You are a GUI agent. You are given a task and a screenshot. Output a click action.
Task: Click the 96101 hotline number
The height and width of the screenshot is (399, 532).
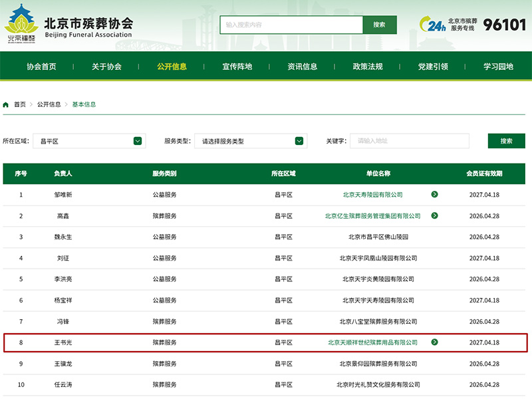point(505,25)
